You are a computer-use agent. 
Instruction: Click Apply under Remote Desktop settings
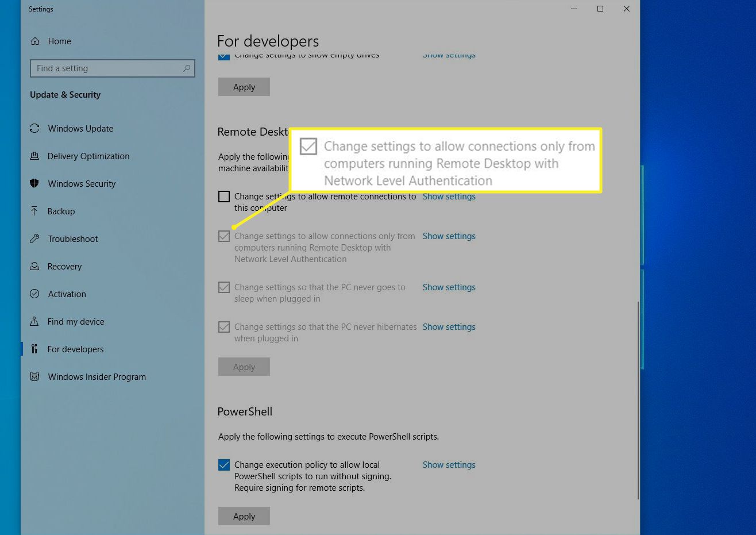point(244,367)
